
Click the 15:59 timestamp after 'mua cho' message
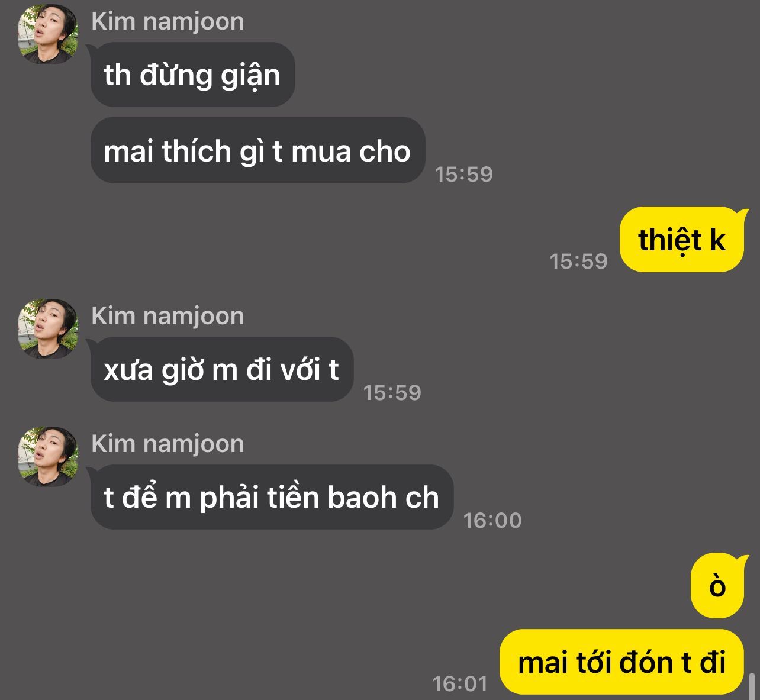point(463,174)
